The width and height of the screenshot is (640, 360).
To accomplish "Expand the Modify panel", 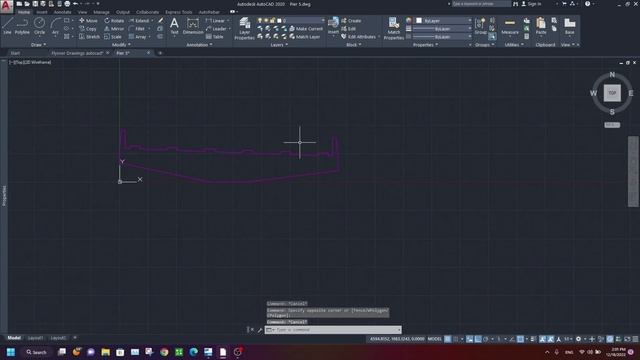I will 121,45.
